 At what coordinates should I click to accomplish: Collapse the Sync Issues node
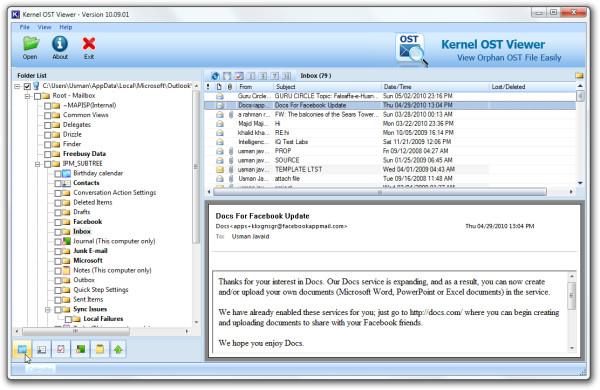[48, 310]
